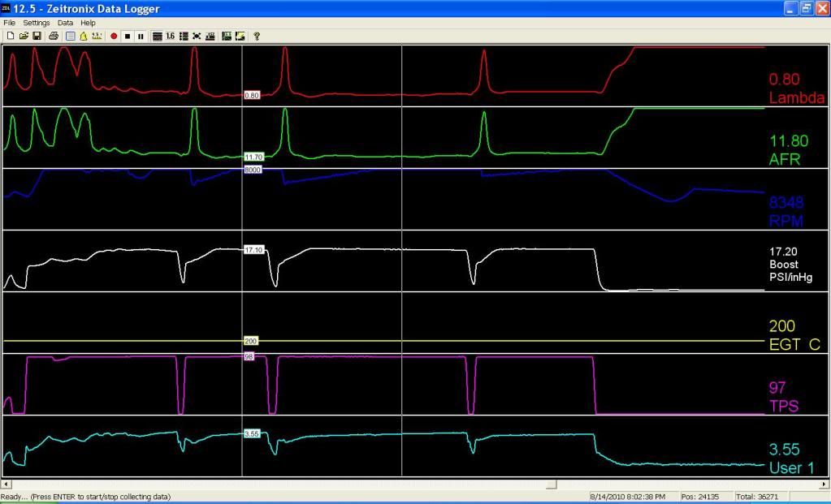
Task: Open the Data menu
Action: (65, 23)
